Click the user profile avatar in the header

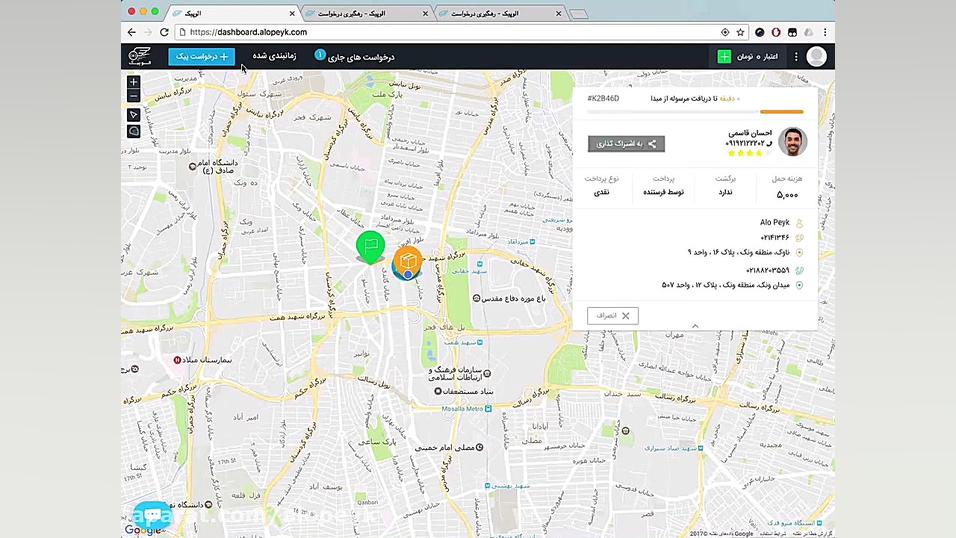tap(816, 57)
